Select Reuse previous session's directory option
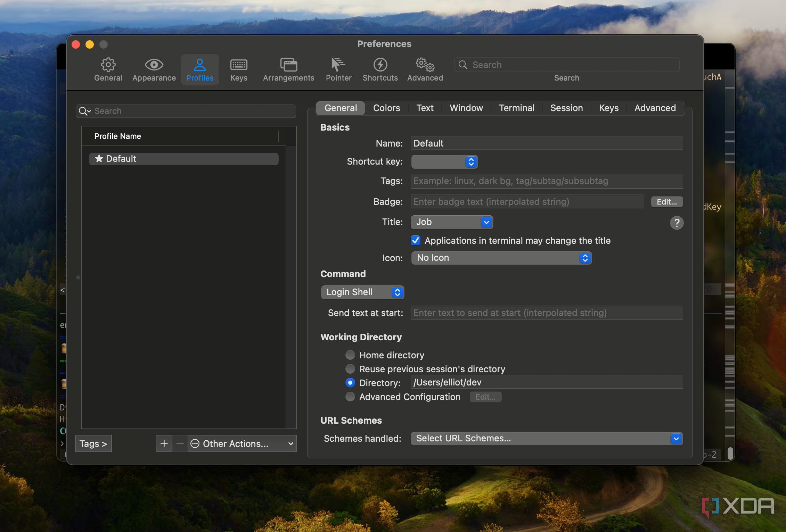Viewport: 786px width, 532px height. 350,369
